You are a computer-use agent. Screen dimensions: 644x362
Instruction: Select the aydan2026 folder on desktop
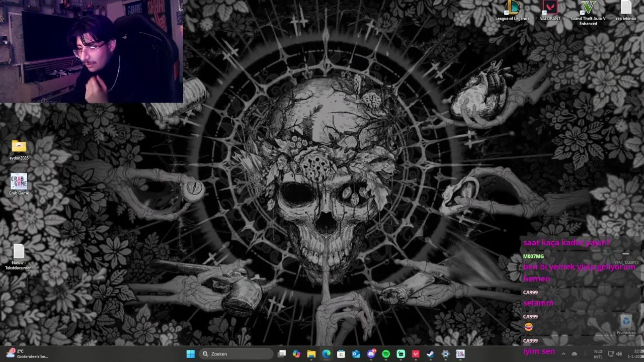[x=19, y=150]
